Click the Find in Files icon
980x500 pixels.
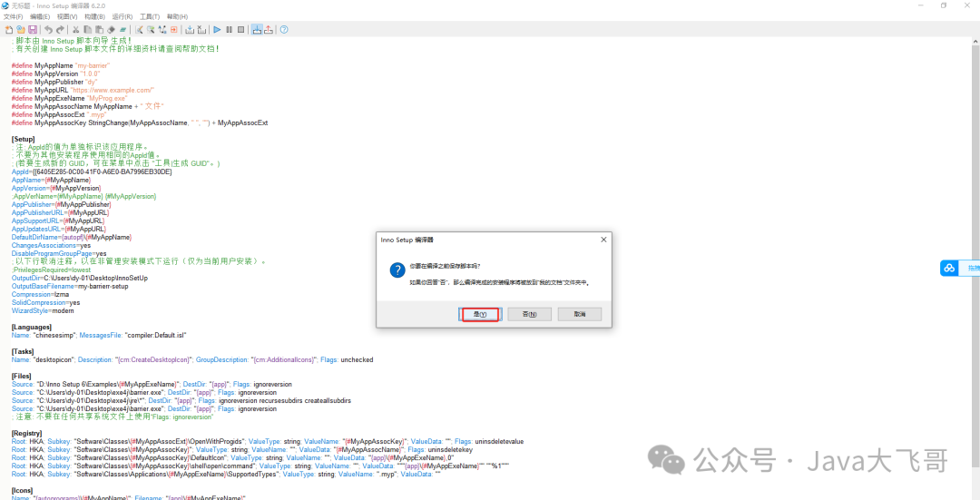(x=151, y=29)
